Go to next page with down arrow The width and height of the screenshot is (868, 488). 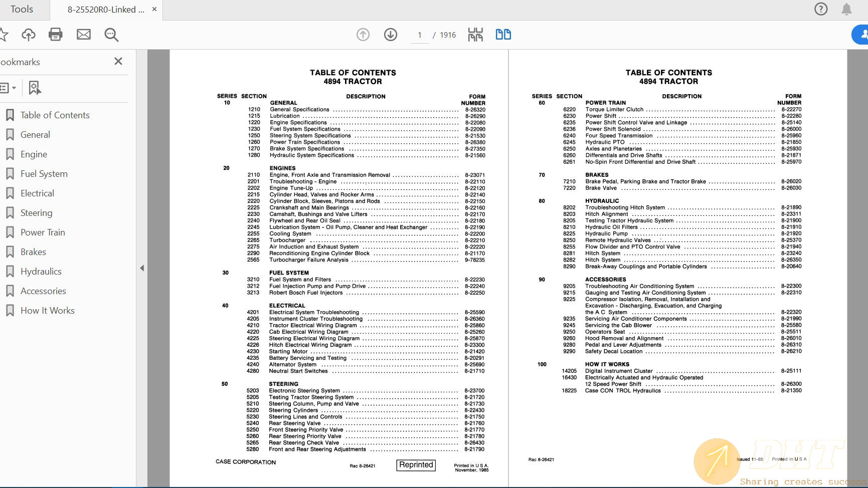[x=391, y=35]
